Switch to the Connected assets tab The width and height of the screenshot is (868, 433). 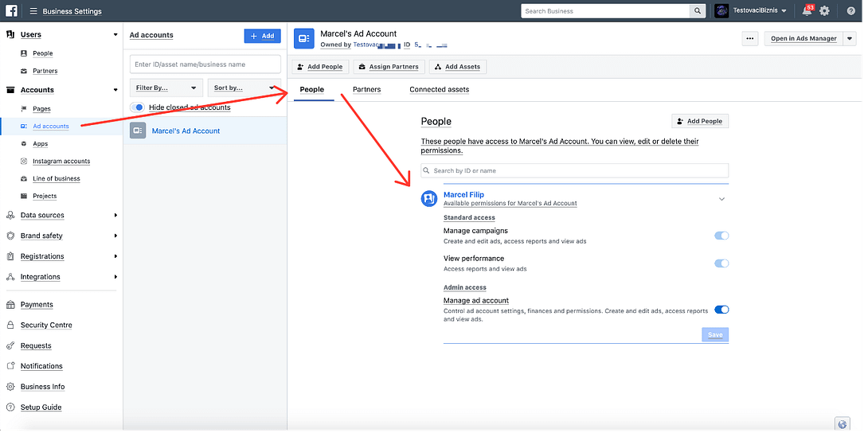point(439,90)
